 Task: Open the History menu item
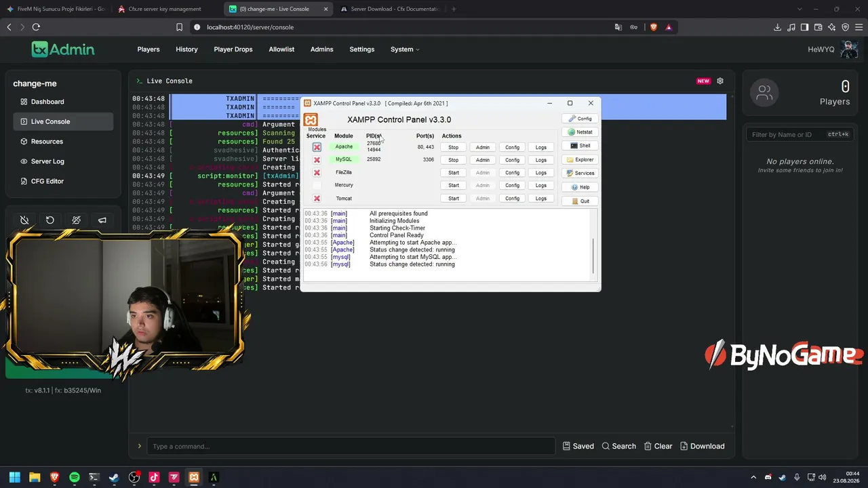[x=186, y=49]
